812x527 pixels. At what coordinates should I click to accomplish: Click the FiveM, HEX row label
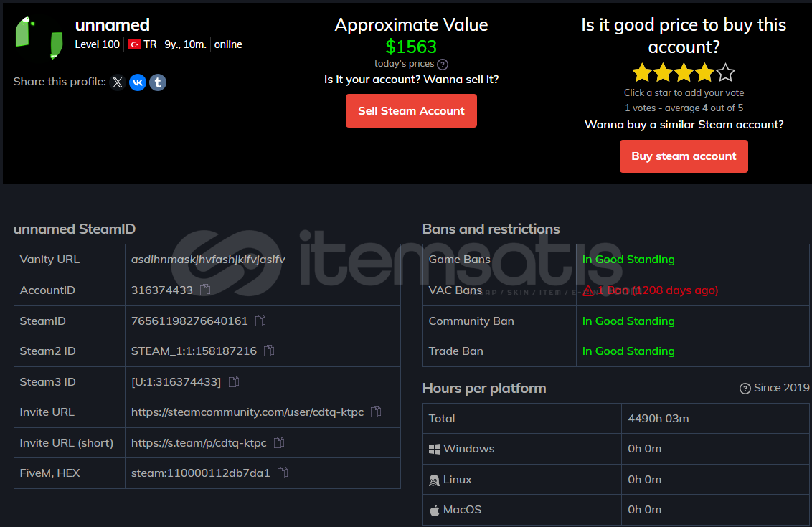click(x=49, y=473)
